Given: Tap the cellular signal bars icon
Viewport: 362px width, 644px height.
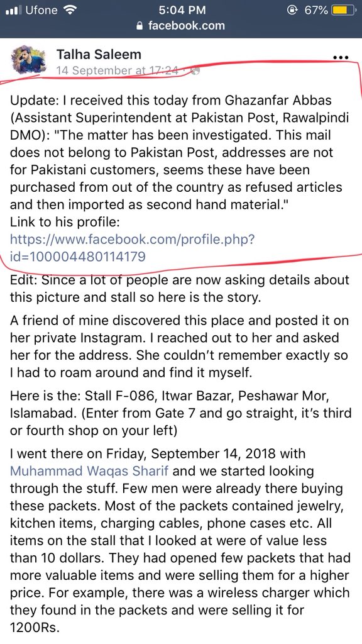Looking at the screenshot, I should tap(14, 10).
